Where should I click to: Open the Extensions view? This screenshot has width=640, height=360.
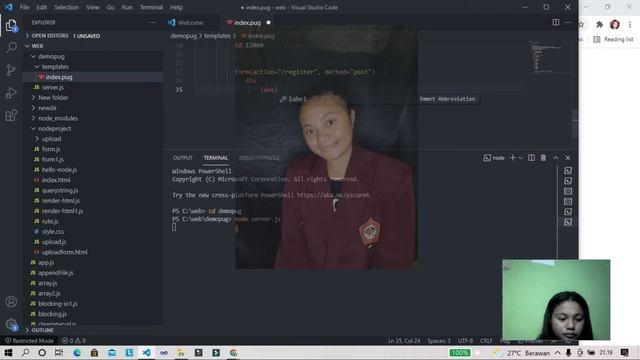point(11,116)
